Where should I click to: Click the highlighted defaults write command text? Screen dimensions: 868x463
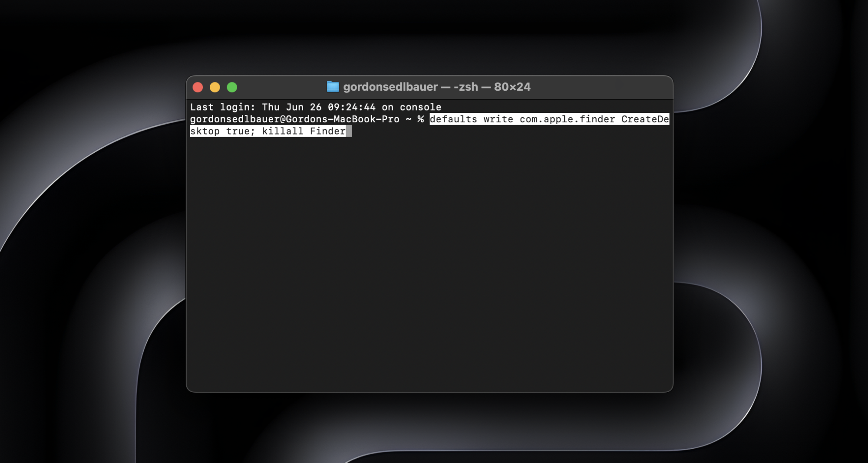pos(454,119)
